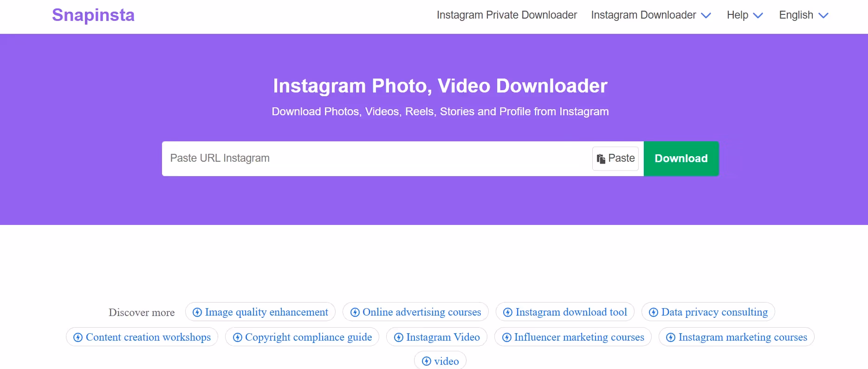Open Online advertising courses suggestion
Image resolution: width=868 pixels, height=369 pixels.
click(415, 312)
